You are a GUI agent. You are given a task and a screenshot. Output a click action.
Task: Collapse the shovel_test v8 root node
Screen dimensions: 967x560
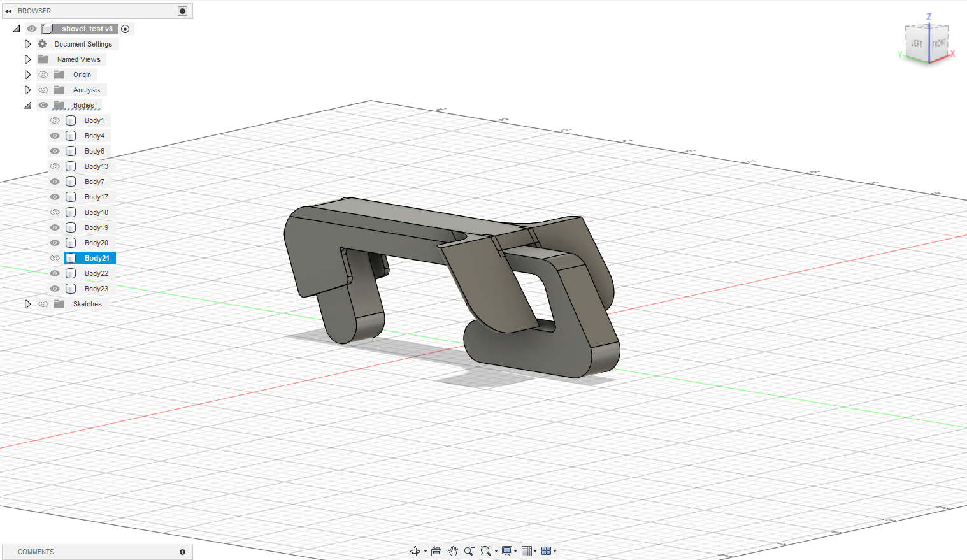coord(17,29)
